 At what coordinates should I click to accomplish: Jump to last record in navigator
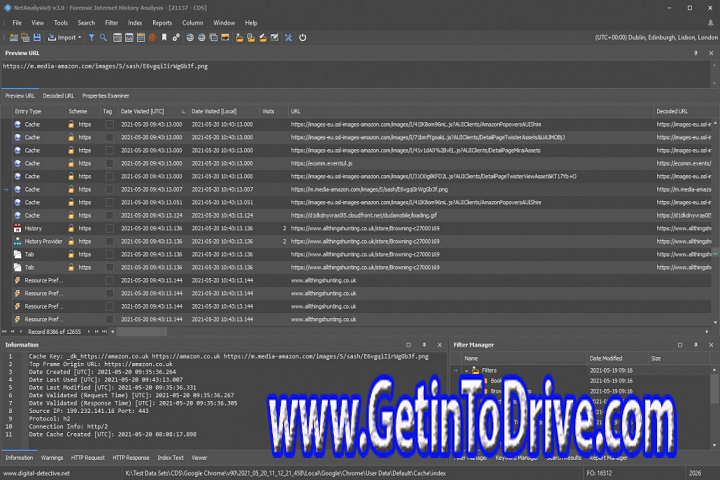(104, 332)
